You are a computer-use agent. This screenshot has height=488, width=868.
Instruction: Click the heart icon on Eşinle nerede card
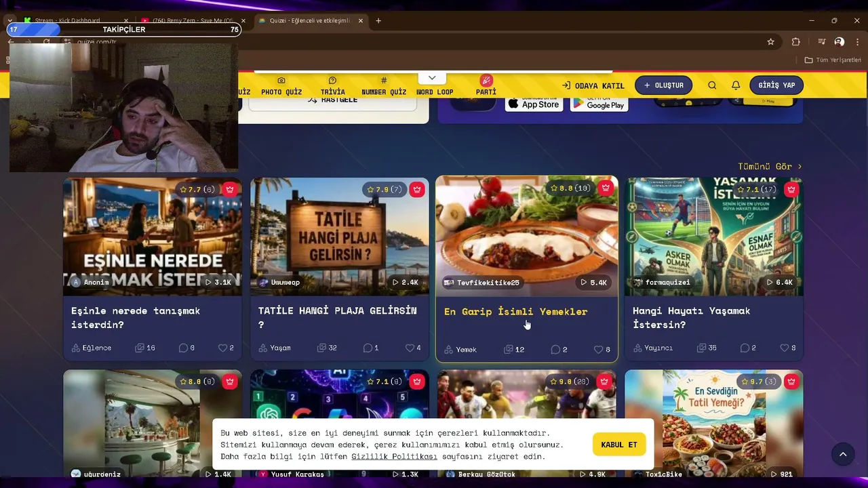(x=222, y=348)
